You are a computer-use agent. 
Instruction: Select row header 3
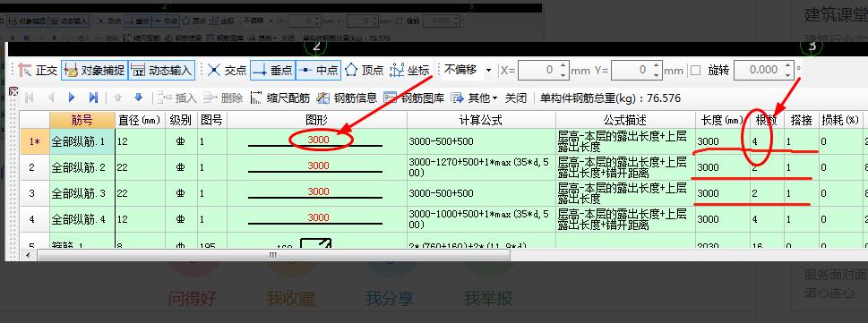[34, 193]
